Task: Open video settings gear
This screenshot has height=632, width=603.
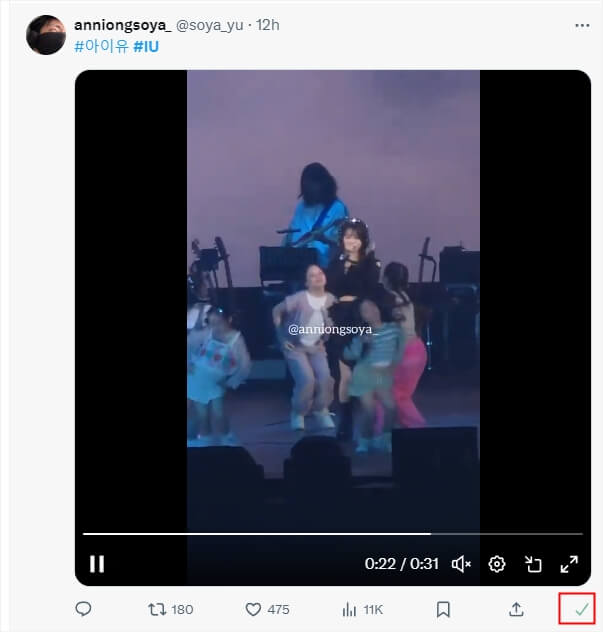Action: click(497, 564)
